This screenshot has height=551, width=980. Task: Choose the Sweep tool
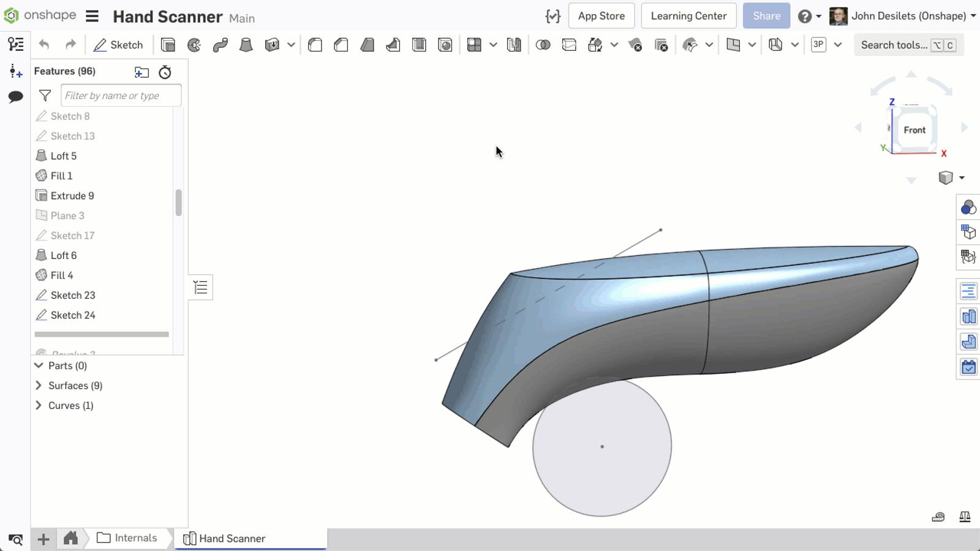(x=220, y=45)
